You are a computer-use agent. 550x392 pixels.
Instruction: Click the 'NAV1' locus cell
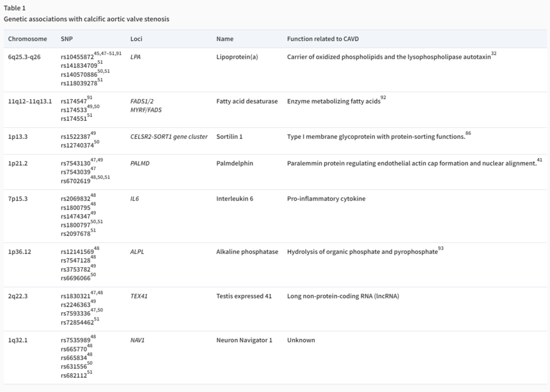coord(137,340)
